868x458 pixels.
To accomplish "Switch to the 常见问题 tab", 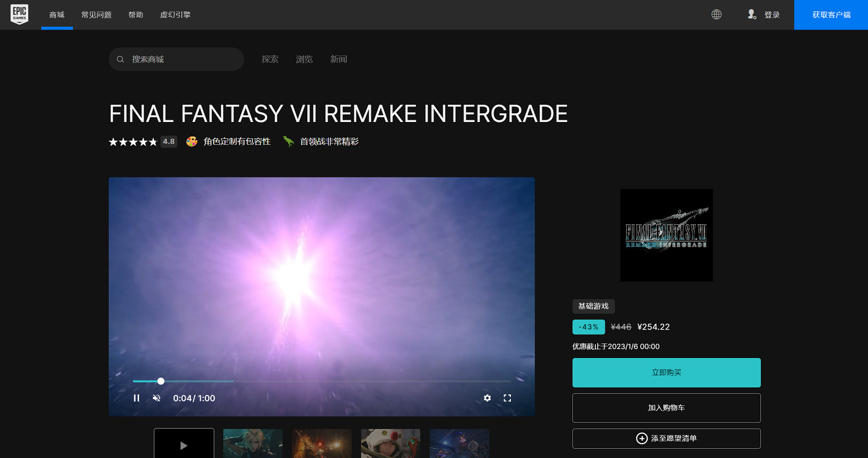I will pos(96,14).
